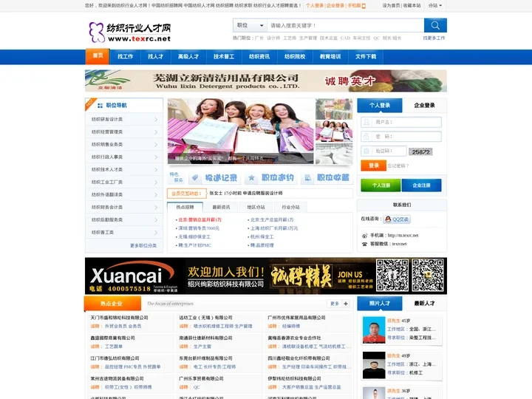Click the main shopping women slideshow image

pyautogui.click(x=241, y=131)
